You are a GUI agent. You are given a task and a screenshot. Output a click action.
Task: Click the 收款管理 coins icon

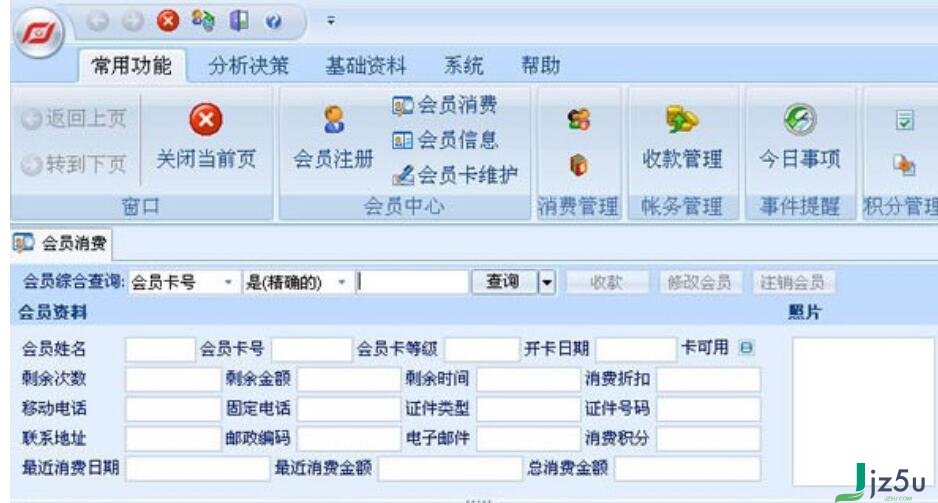coord(682,119)
